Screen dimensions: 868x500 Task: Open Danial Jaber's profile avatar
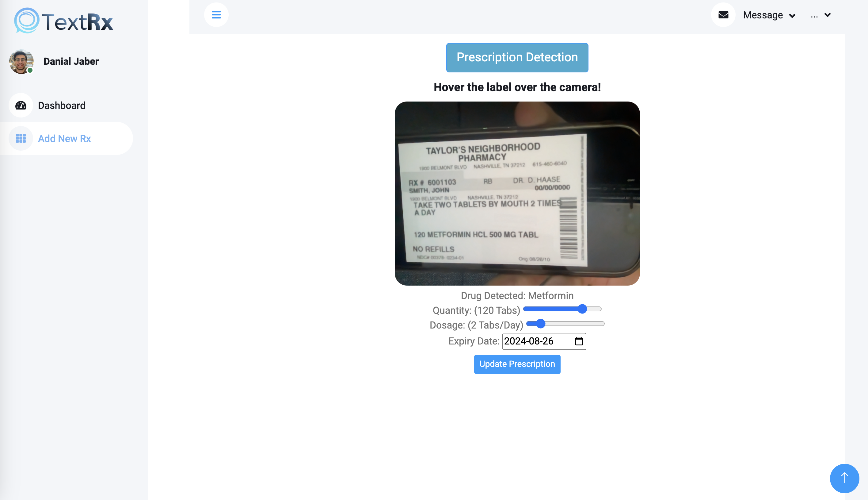pos(21,61)
